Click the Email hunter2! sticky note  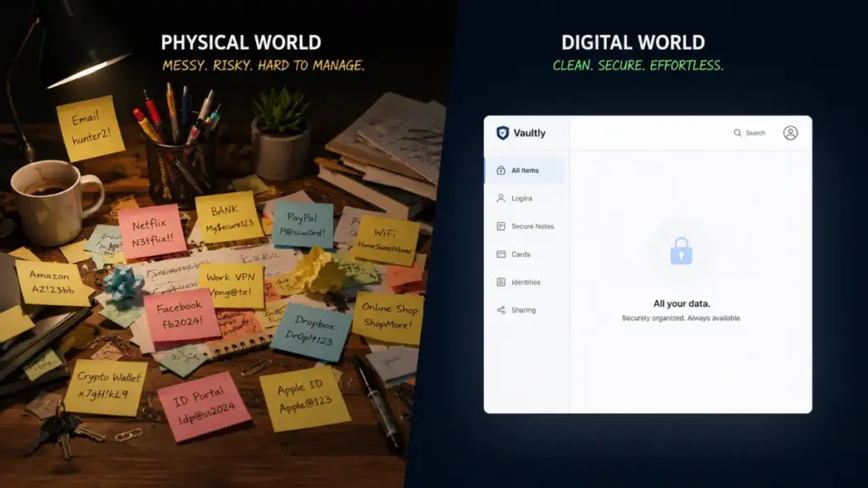tap(90, 128)
